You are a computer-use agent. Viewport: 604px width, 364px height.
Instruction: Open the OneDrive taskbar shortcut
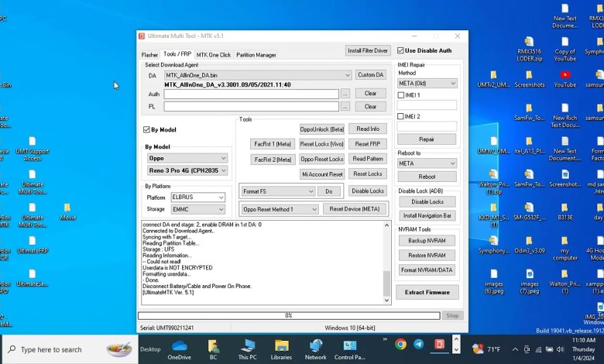coord(179,349)
